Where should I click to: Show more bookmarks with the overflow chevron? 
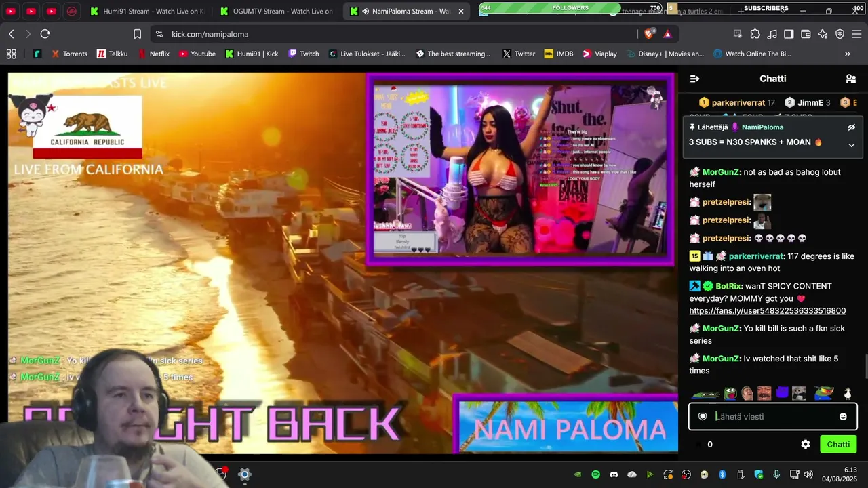click(x=847, y=54)
